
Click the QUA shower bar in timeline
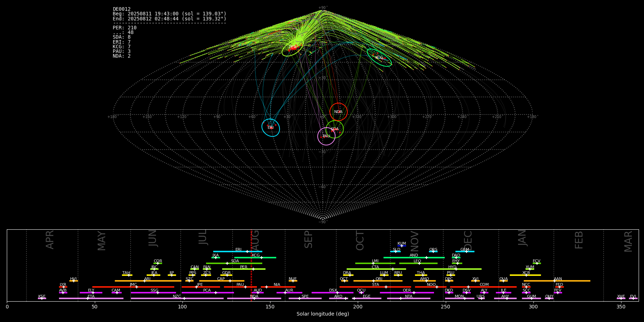(x=503, y=281)
